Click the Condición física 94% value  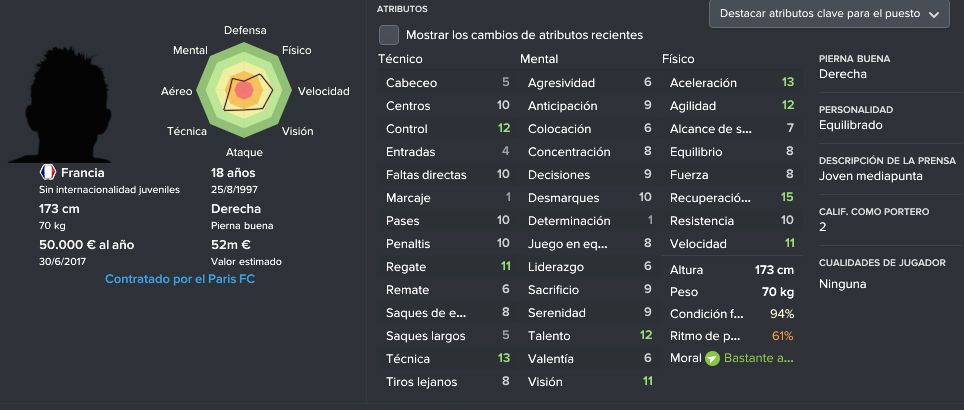(x=781, y=314)
